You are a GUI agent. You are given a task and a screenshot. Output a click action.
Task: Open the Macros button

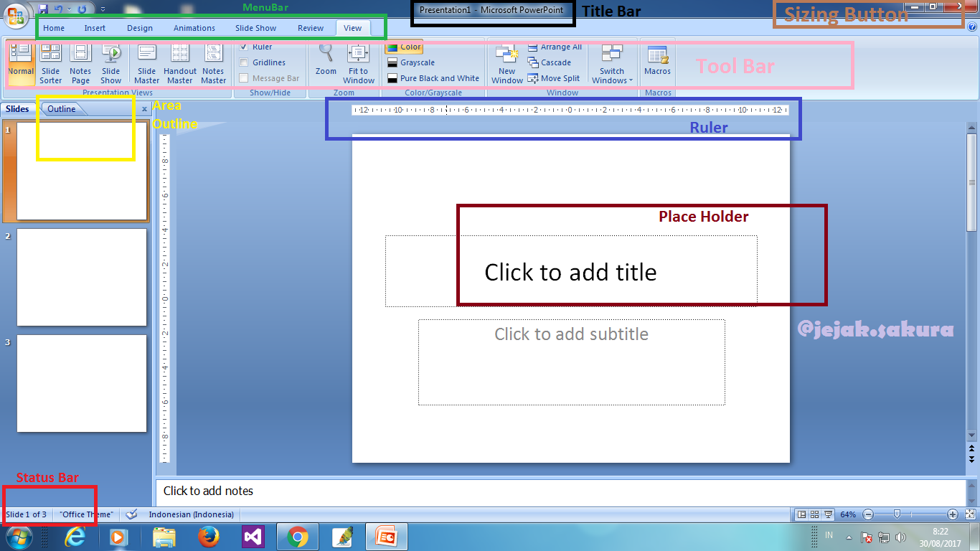pos(657,60)
